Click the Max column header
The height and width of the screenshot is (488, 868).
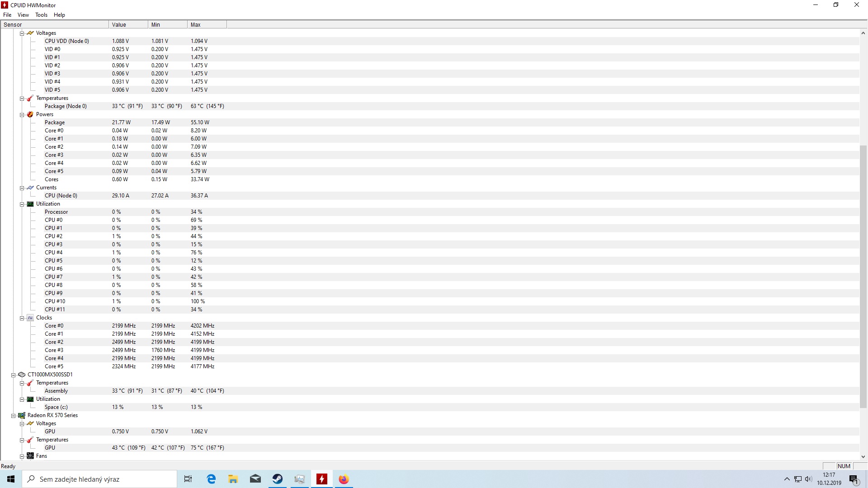coord(206,25)
